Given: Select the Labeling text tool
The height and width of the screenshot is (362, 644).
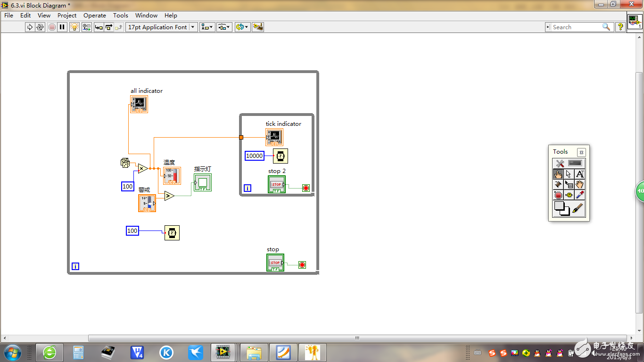Looking at the screenshot, I should click(580, 174).
